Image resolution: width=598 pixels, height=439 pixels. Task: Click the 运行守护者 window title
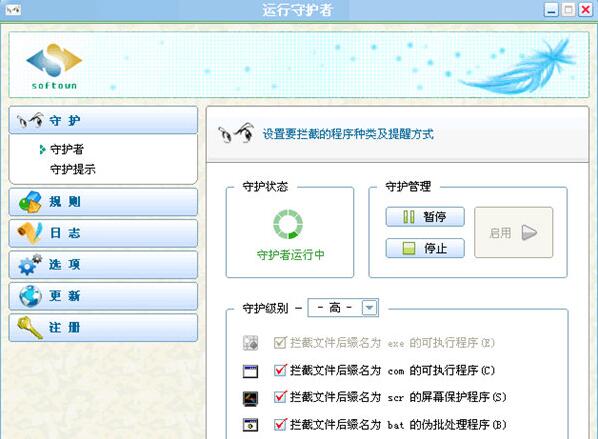[297, 10]
